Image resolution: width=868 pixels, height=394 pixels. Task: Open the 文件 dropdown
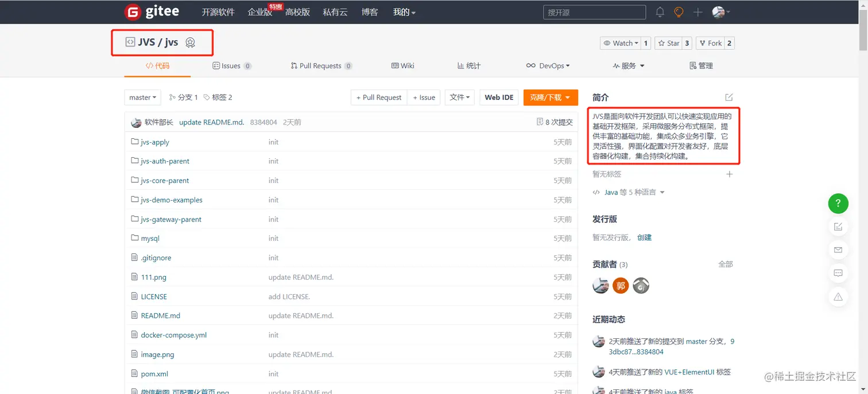(x=459, y=97)
